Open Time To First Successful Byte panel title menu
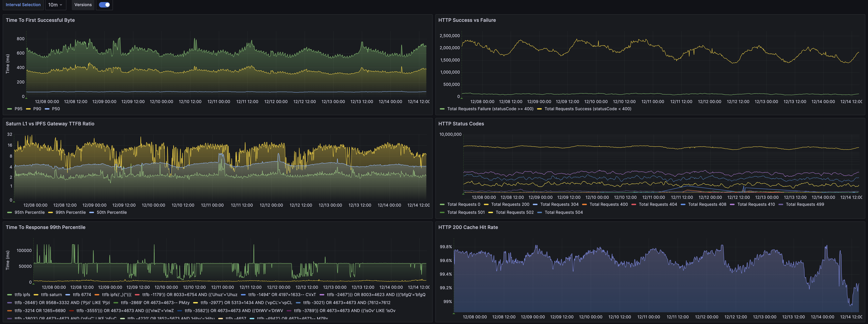 [40, 20]
